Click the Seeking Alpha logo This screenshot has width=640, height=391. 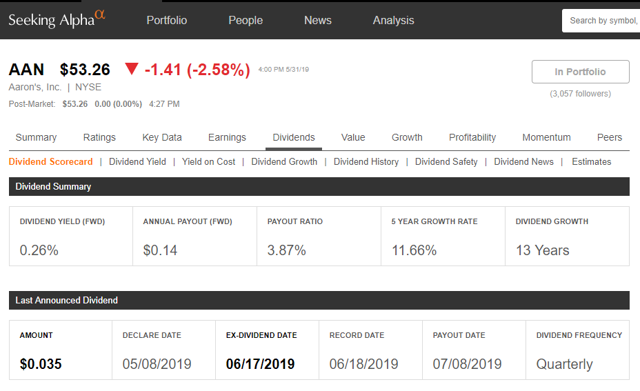tap(57, 20)
